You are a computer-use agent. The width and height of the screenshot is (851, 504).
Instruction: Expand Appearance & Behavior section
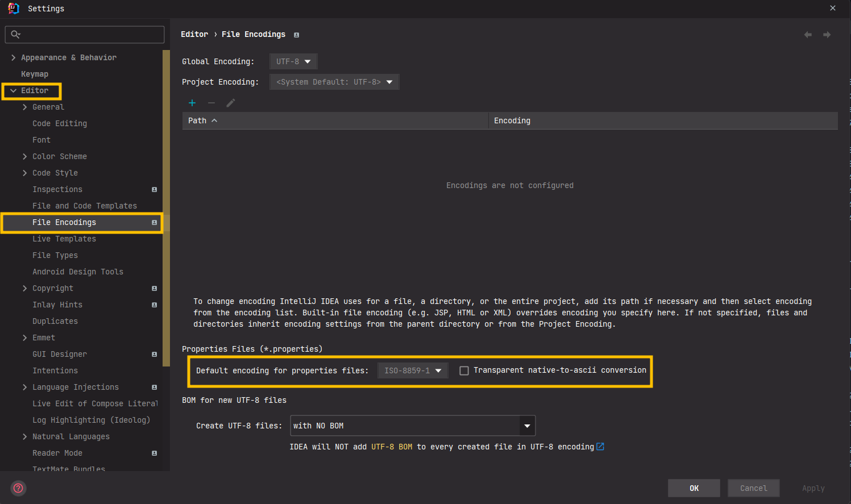13,57
